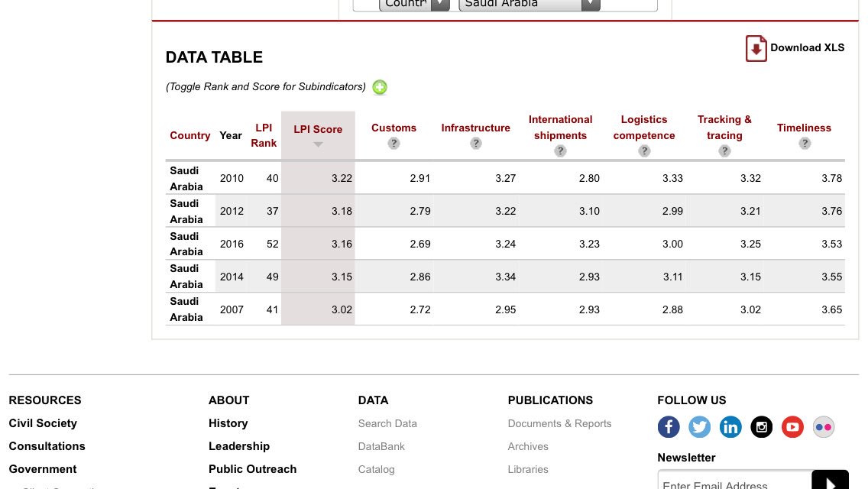Click LPI score value 3.22
868x489 pixels.
tap(342, 178)
